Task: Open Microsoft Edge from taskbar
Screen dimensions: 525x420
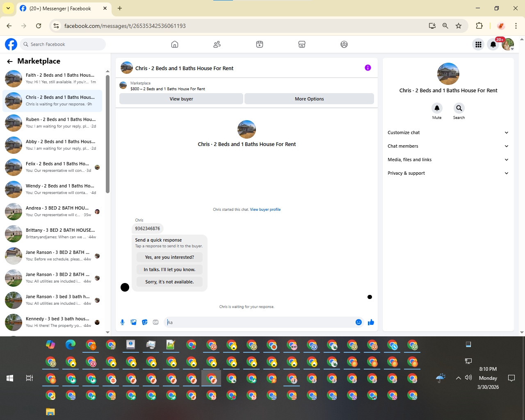Action: pyautogui.click(x=71, y=345)
